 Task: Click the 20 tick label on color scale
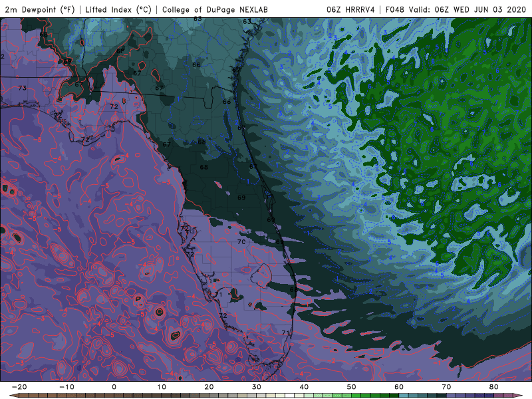pyautogui.click(x=209, y=387)
